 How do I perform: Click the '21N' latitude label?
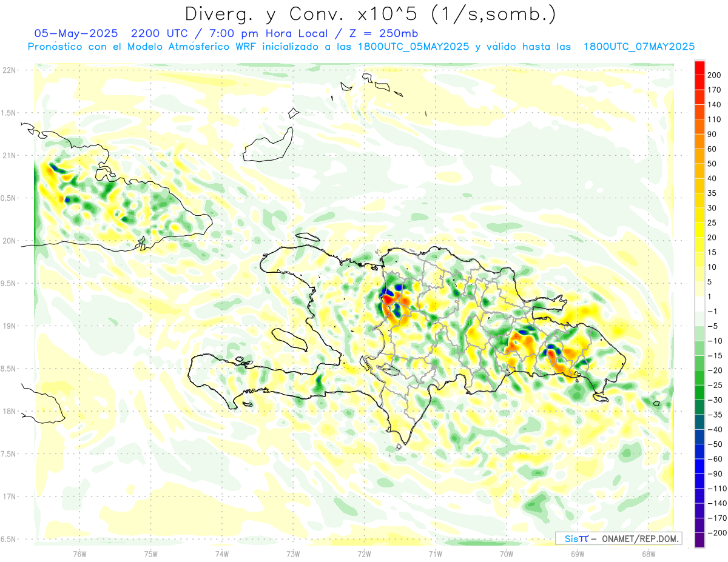(x=9, y=156)
